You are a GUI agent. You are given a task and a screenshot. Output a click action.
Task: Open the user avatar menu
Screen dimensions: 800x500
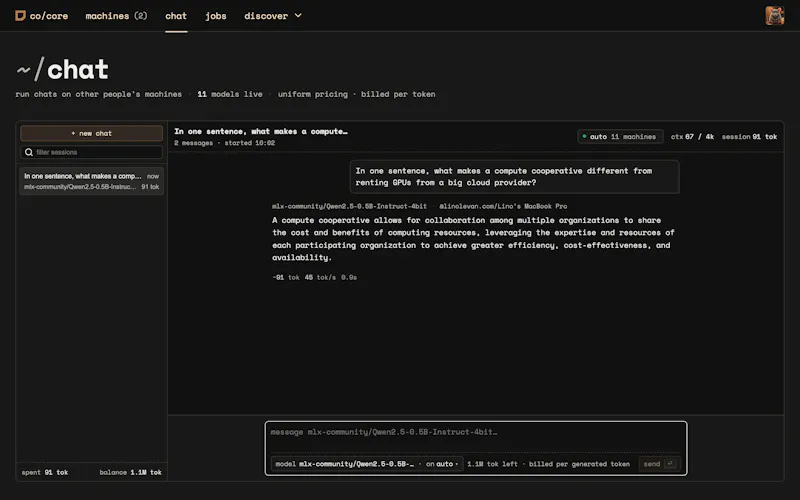click(774, 16)
